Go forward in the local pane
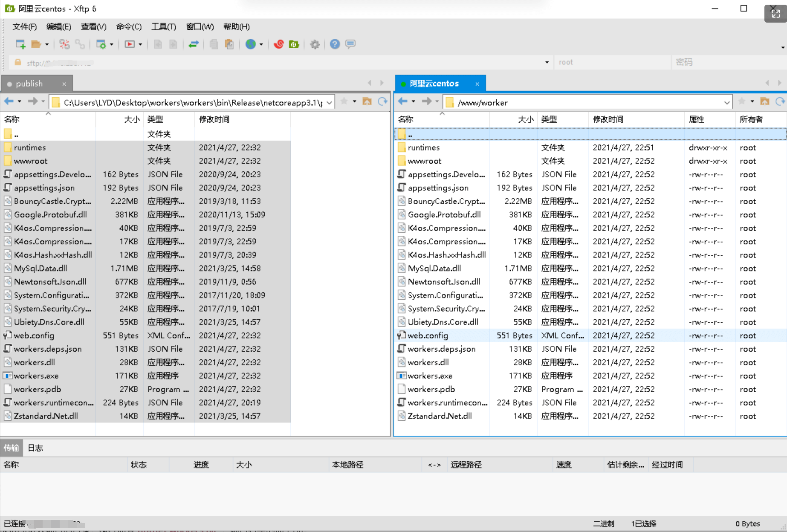Screen dimensions: 787x532 (x=33, y=101)
